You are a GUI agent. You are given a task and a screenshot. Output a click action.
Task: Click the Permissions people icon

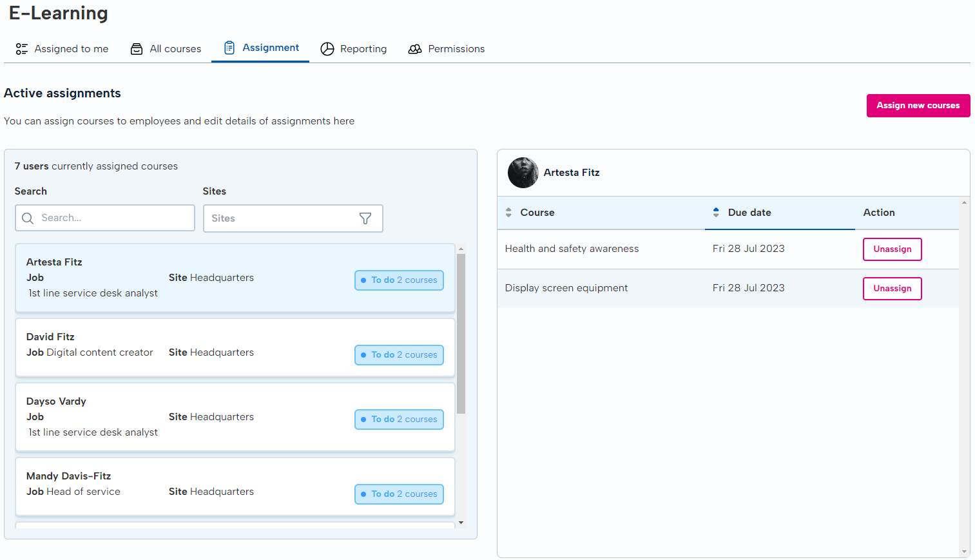coord(415,48)
